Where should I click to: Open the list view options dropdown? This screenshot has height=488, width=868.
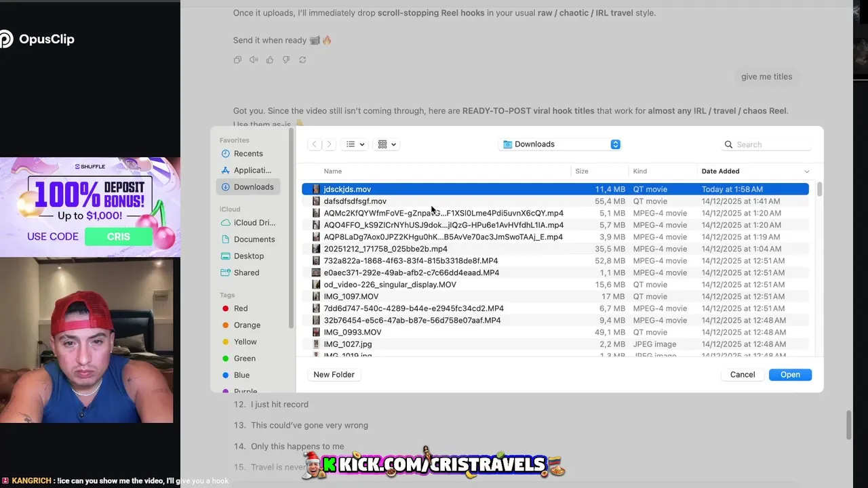(x=355, y=144)
